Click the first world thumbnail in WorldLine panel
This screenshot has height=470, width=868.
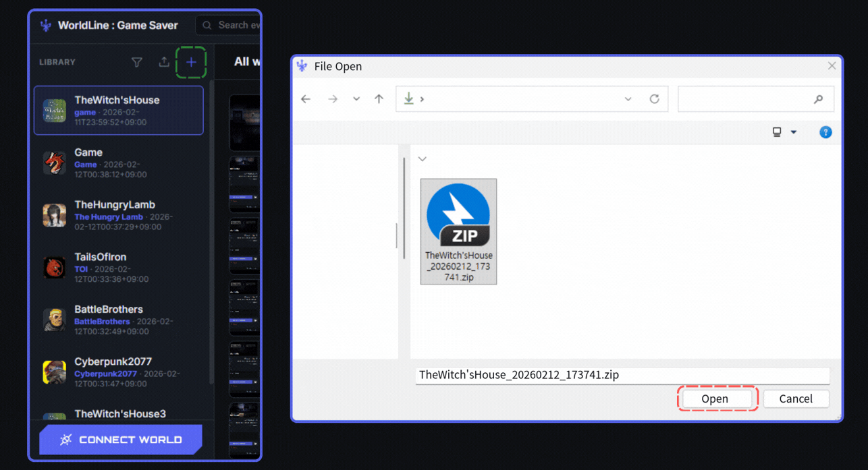[x=244, y=123]
